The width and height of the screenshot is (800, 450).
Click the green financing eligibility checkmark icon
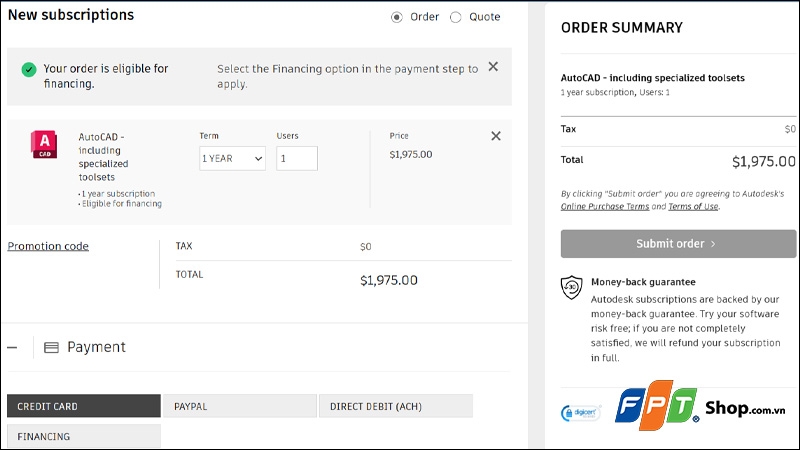point(29,69)
